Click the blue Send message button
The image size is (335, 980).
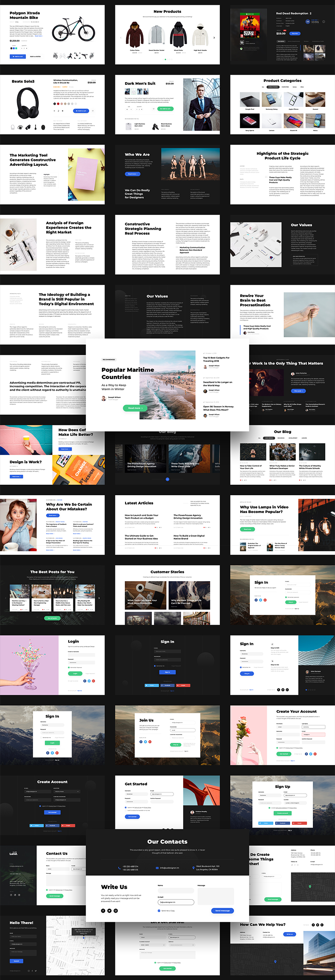pos(222,911)
